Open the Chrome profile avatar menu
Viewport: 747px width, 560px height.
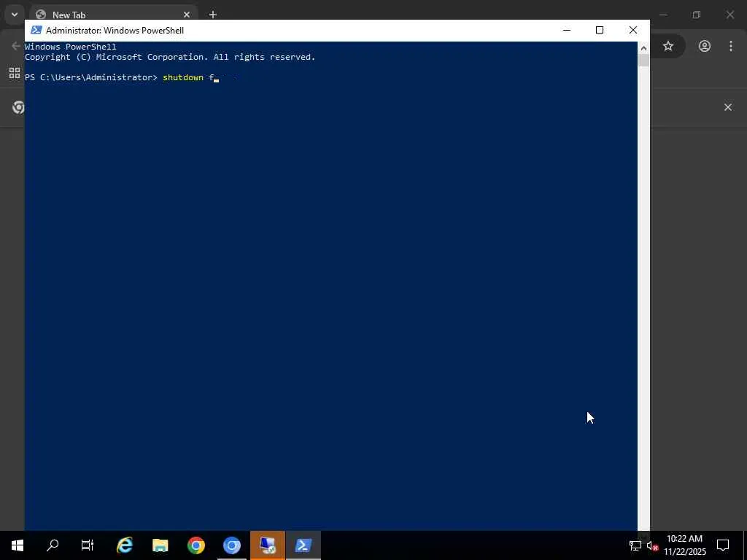coord(705,46)
